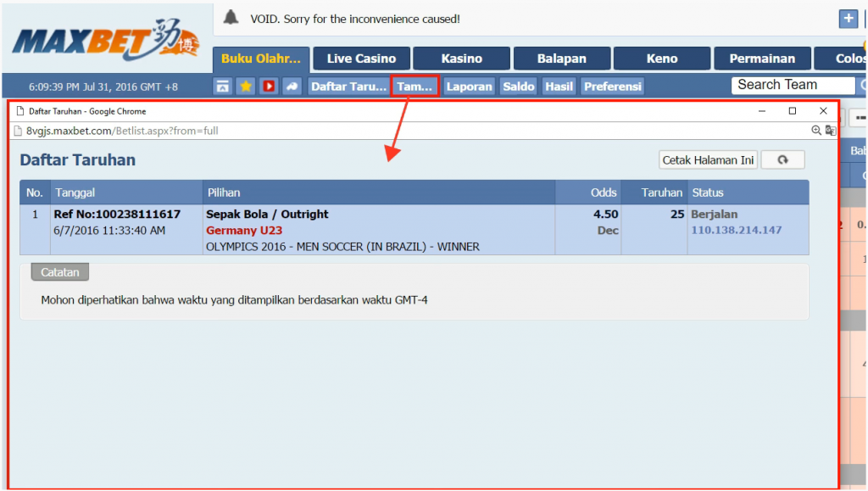The height and width of the screenshot is (491, 868).
Task: Open the Balapan tab
Action: tap(562, 59)
